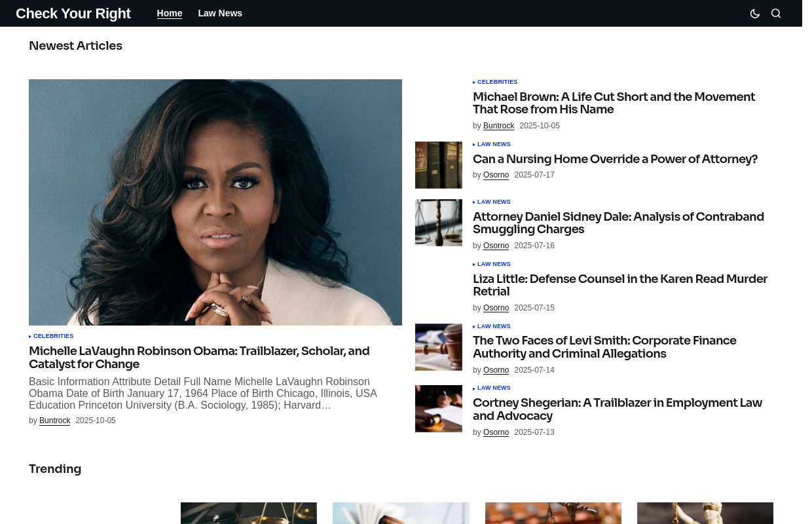
Task: Open the Michelle Obama featured portrait image
Action: [215, 202]
